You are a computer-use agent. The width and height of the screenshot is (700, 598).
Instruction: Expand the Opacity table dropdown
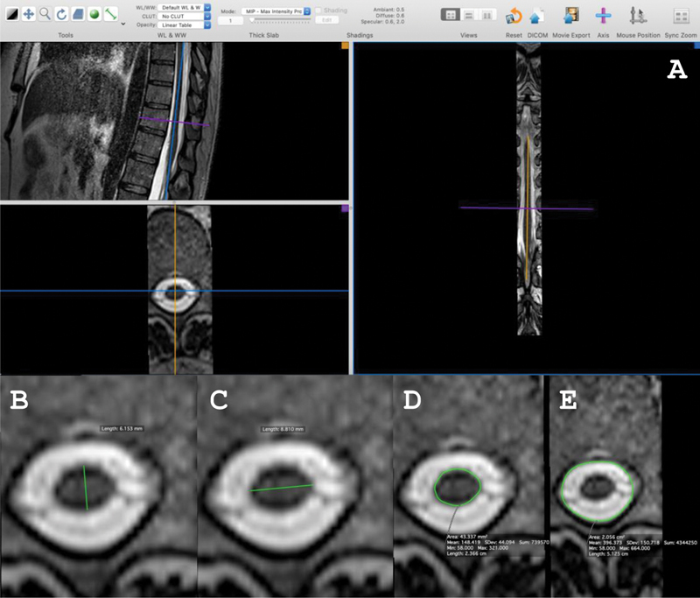[185, 25]
